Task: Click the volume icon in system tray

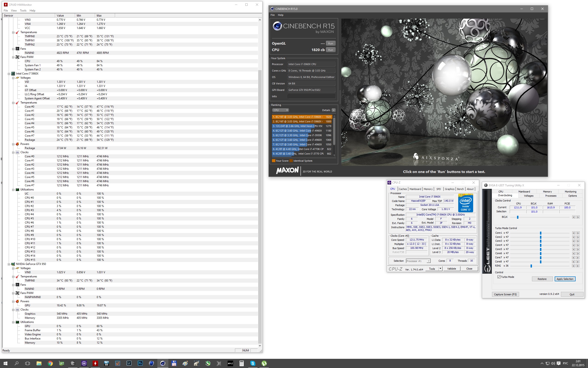Action: (553, 363)
